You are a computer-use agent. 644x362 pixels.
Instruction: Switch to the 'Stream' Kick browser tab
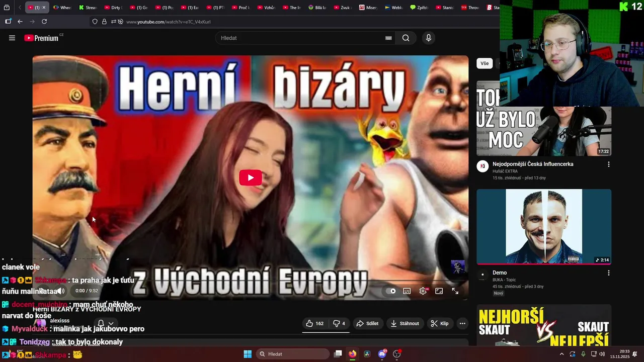tap(88, 8)
